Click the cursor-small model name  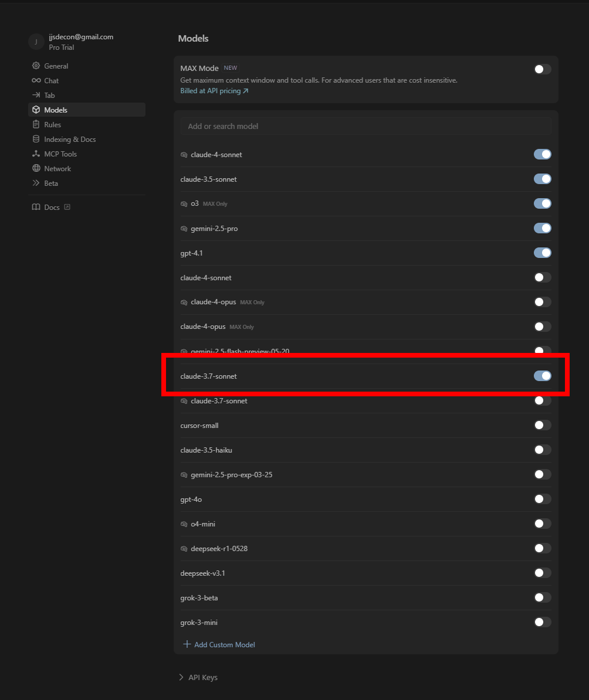[199, 426]
